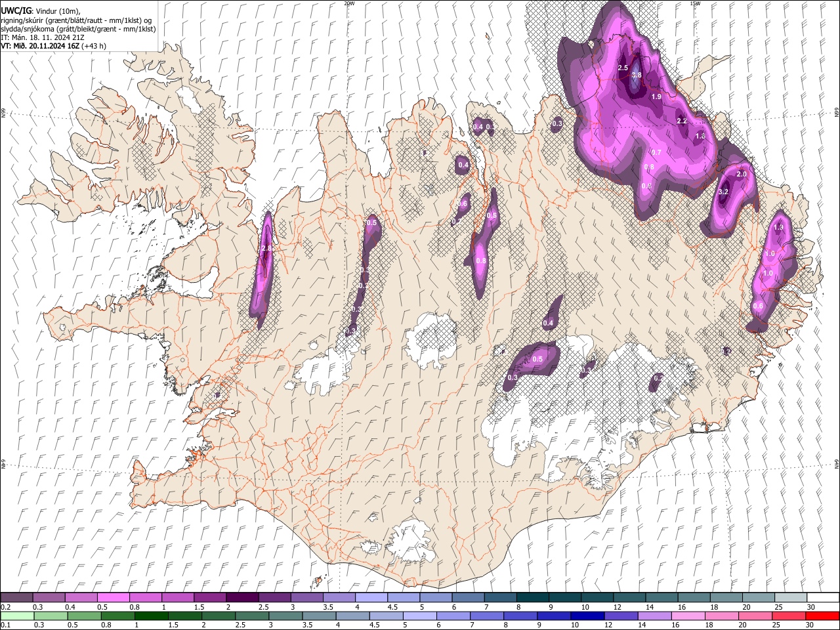Screen dimensions: 840x630
Task: Pick the dark plum 0.2 snow legend swatch
Action: (16, 597)
